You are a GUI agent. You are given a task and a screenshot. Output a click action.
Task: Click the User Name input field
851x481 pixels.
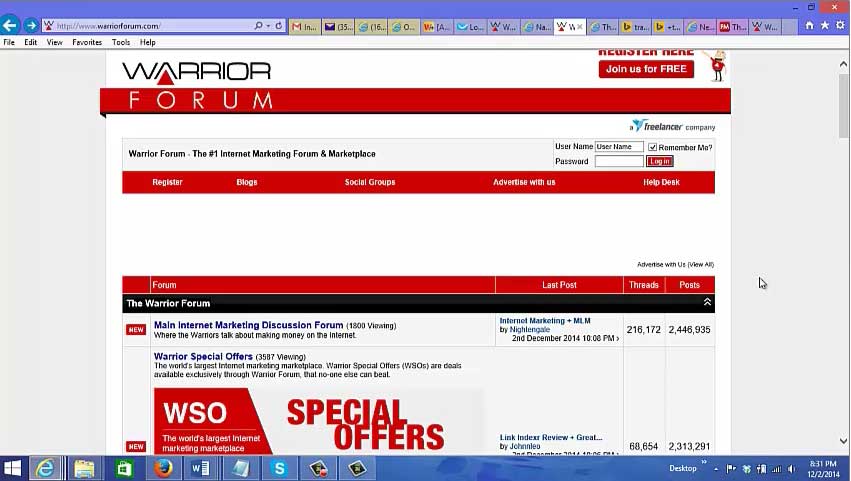coord(619,147)
